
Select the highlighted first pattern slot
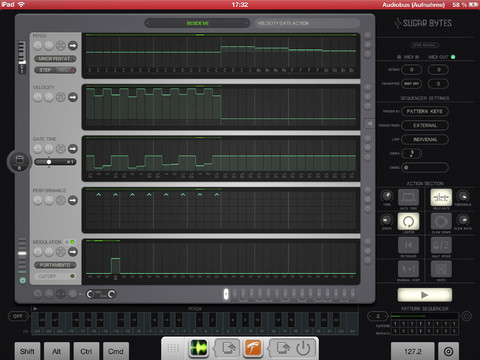tap(226, 294)
